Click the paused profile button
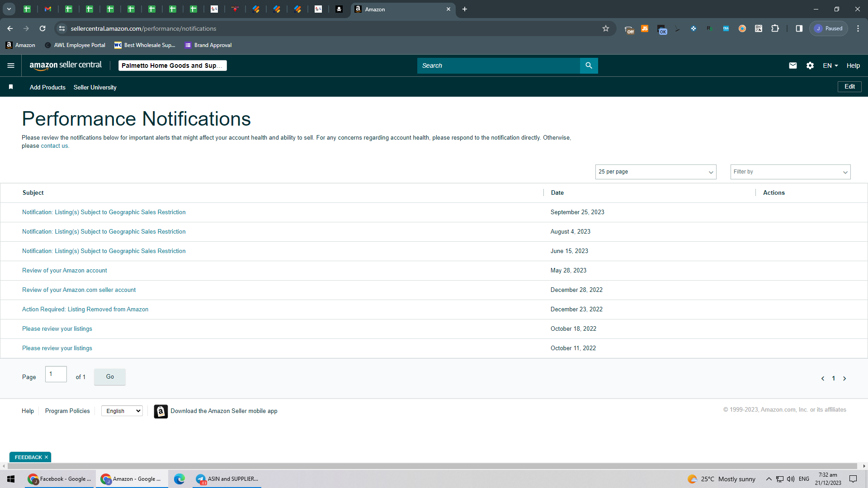 coord(829,28)
